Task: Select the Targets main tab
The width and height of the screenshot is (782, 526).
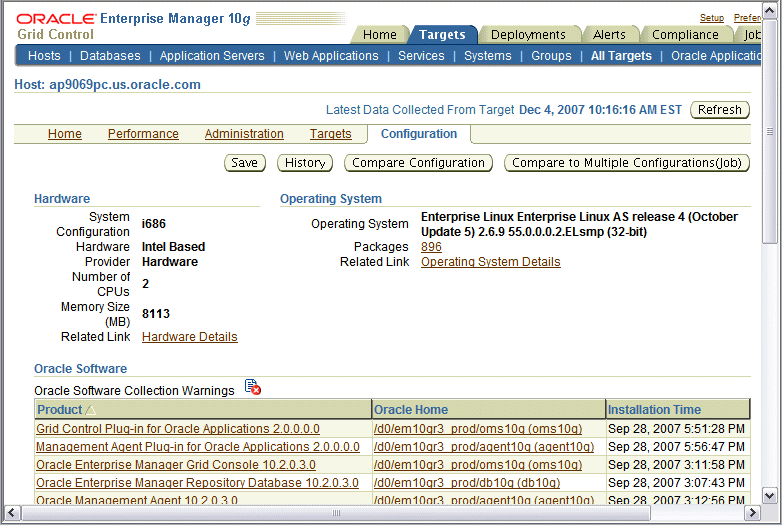Action: [442, 34]
